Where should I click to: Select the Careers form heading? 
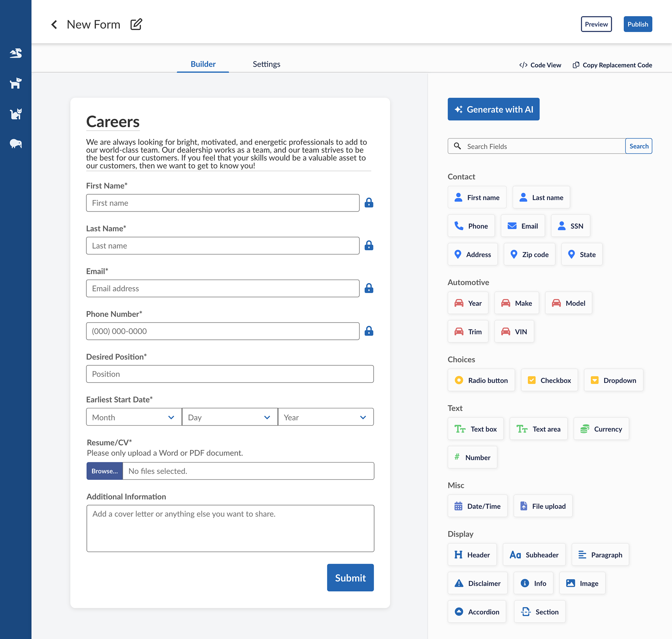(x=113, y=122)
